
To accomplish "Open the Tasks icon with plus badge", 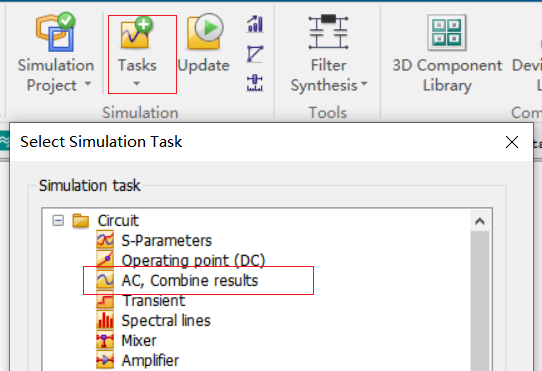I will click(x=137, y=33).
